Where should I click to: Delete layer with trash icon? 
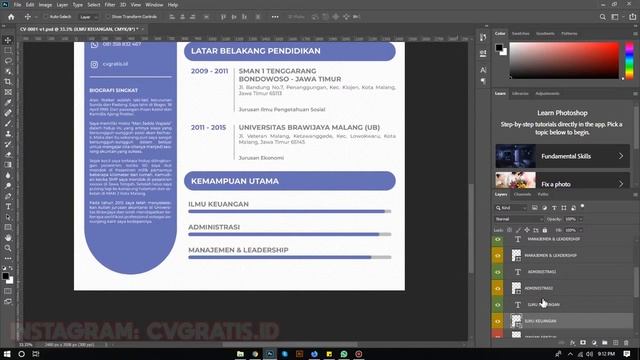coord(626,343)
